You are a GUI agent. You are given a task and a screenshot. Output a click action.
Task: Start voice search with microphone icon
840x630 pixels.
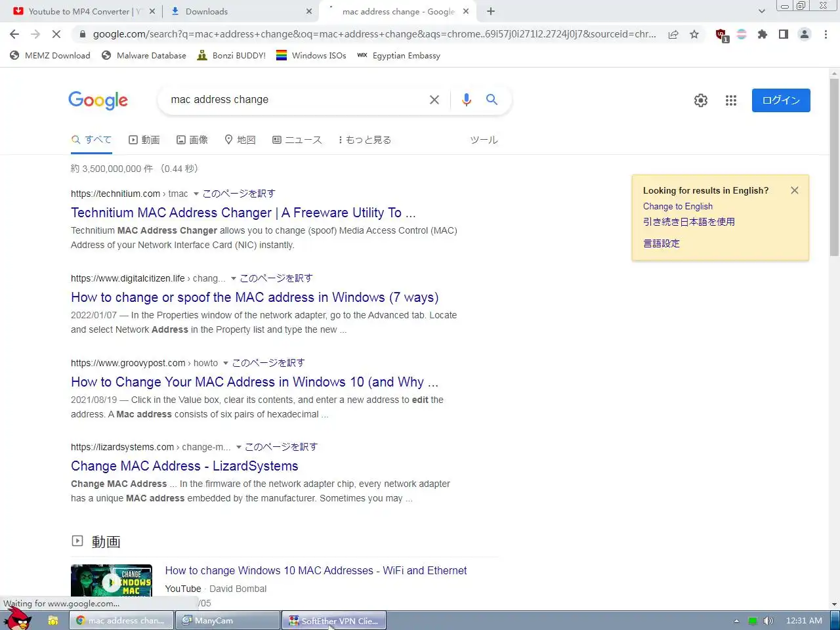[x=467, y=100]
